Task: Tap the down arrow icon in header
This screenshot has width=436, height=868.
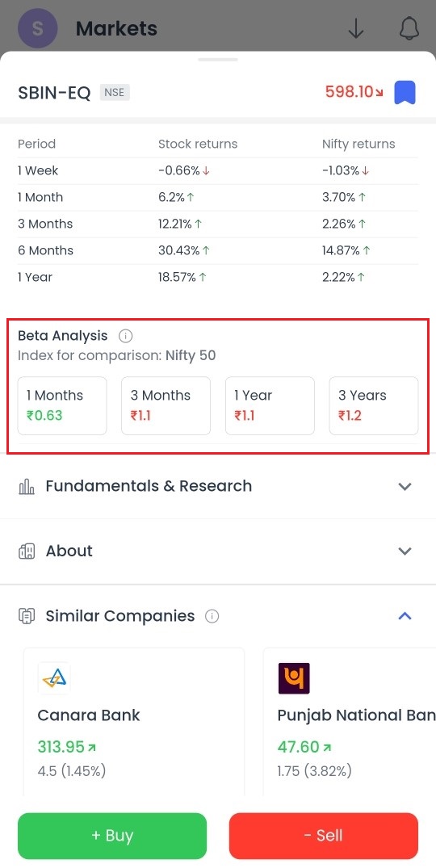Action: [356, 28]
